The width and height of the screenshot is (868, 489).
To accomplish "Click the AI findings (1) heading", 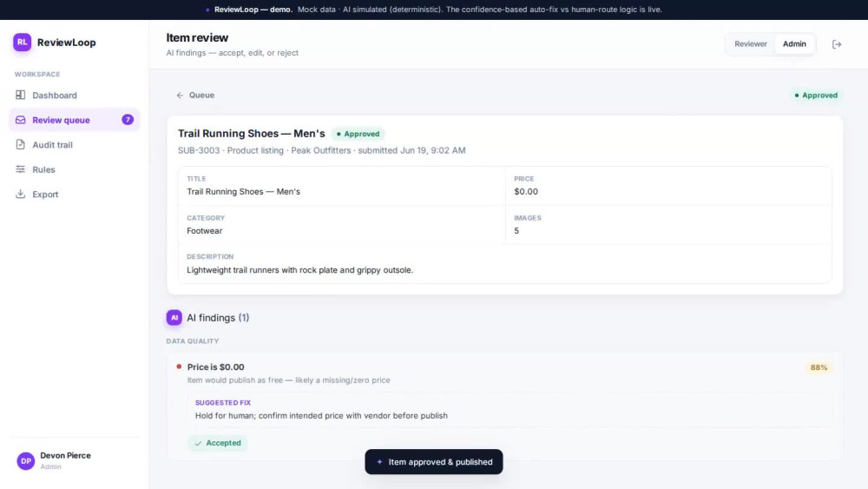I will click(218, 318).
